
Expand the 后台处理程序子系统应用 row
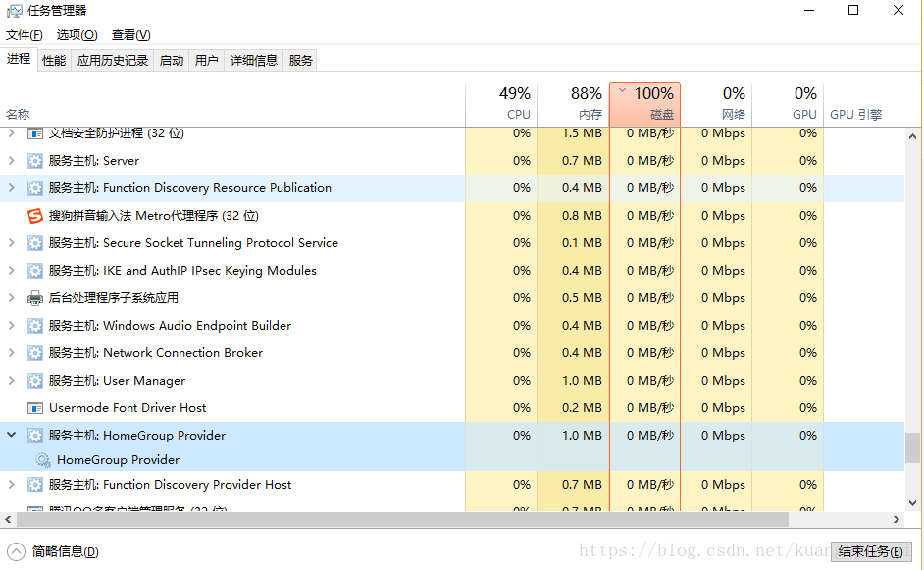pos(11,297)
